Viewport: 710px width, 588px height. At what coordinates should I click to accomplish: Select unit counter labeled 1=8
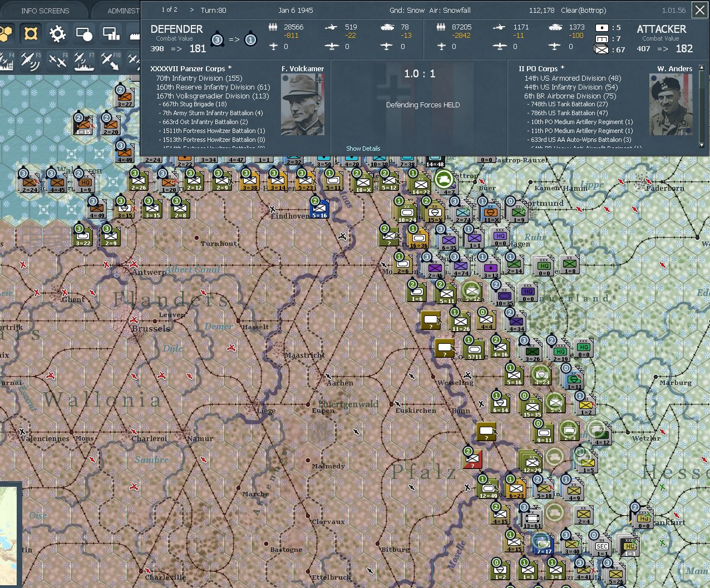click(x=570, y=264)
